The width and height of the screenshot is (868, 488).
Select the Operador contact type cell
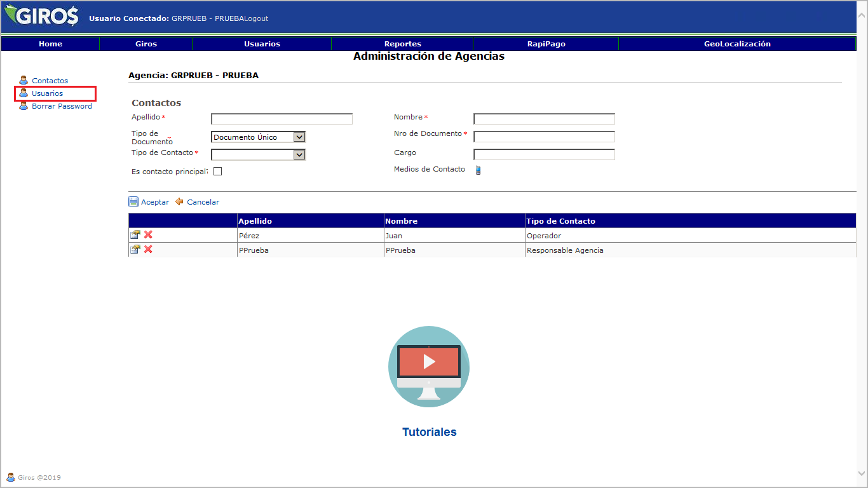point(690,235)
